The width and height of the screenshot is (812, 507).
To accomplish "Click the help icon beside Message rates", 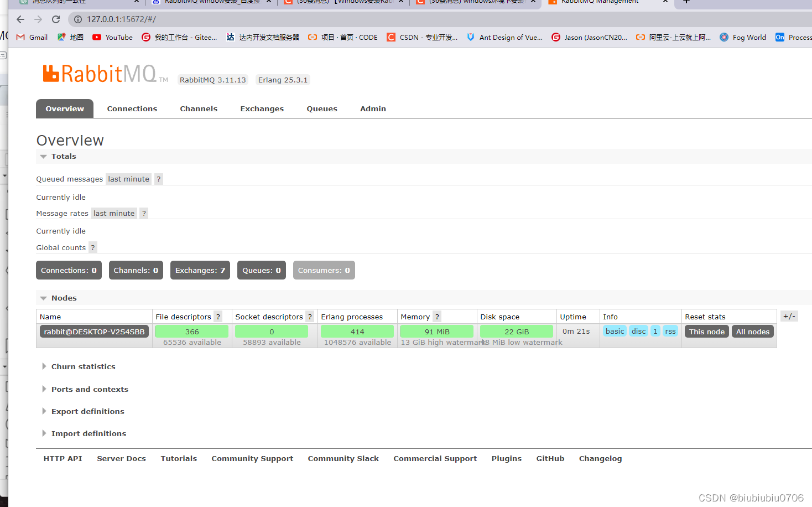I will pos(144,213).
